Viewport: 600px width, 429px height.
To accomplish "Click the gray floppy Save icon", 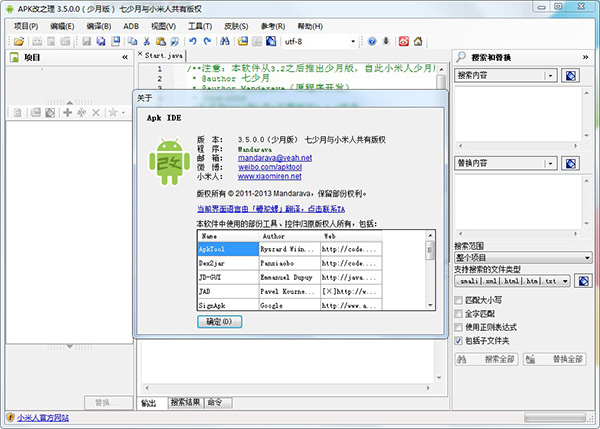I will tap(87, 41).
